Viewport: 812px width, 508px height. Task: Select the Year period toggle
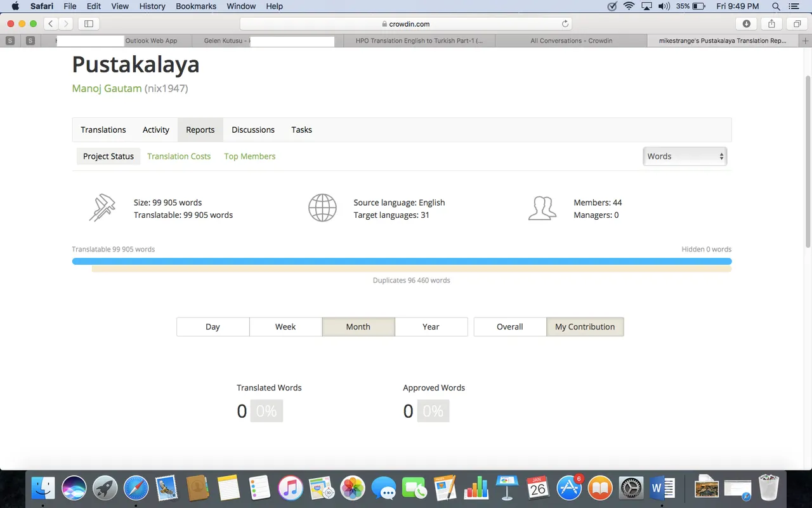(431, 326)
